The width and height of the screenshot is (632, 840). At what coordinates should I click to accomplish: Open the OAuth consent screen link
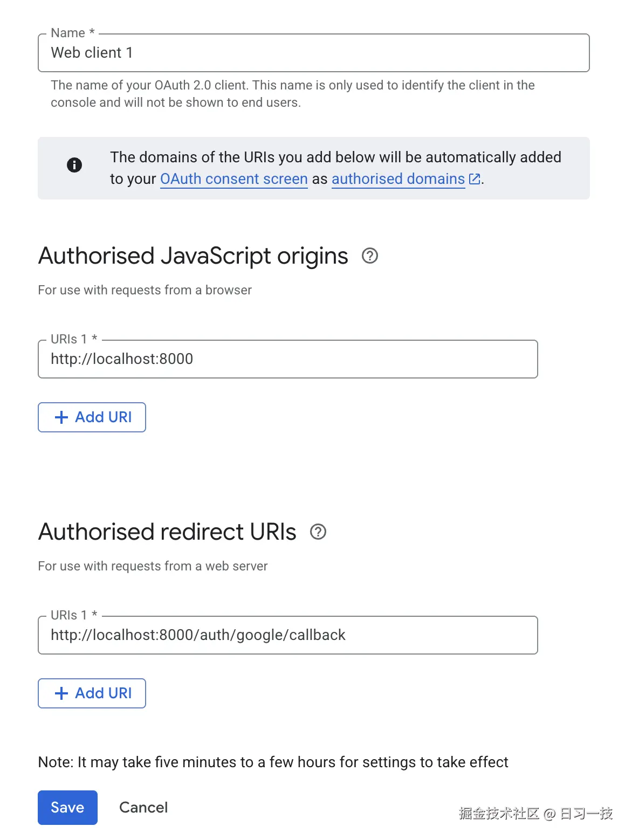click(233, 179)
